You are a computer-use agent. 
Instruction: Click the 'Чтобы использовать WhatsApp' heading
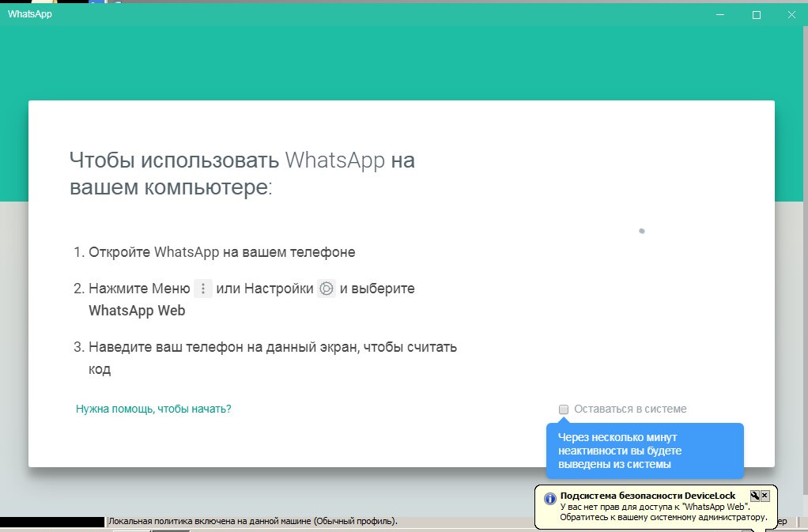pyautogui.click(x=242, y=174)
